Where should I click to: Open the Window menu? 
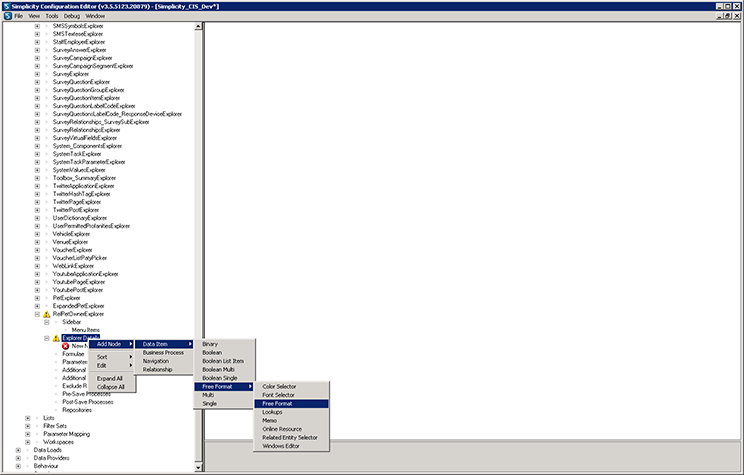(95, 16)
